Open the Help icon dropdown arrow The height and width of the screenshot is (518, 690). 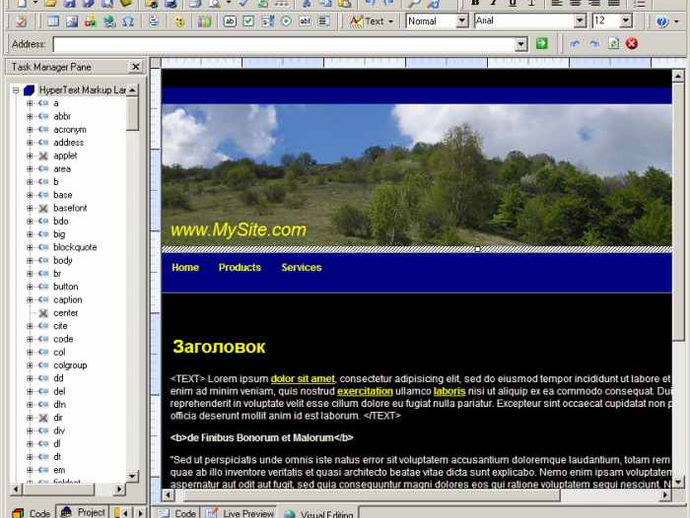tap(677, 21)
